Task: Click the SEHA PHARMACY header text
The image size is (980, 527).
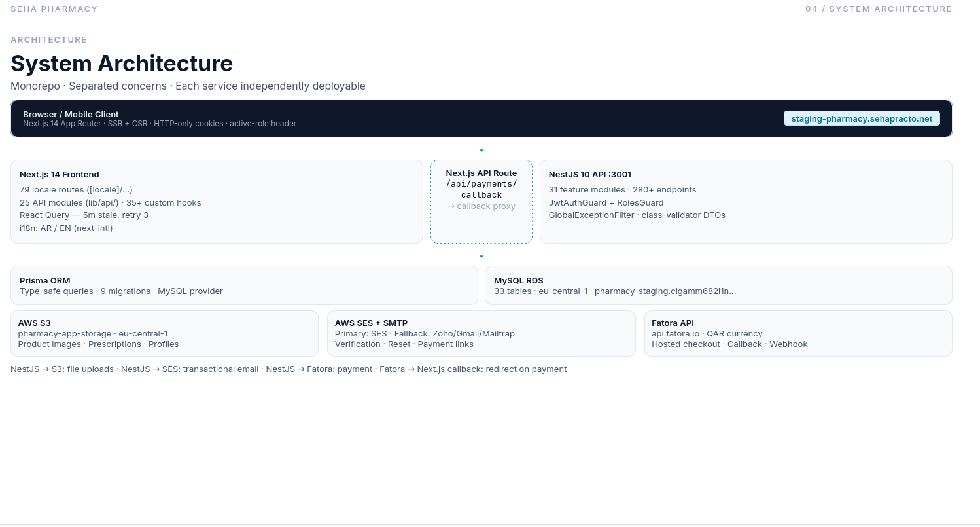Action: pos(54,9)
